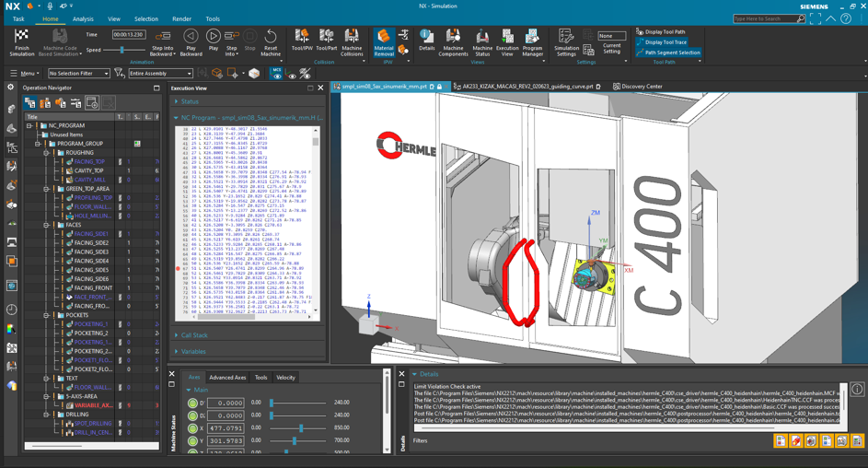
Task: Select the CAVITY_TOP operation
Action: pyautogui.click(x=88, y=170)
